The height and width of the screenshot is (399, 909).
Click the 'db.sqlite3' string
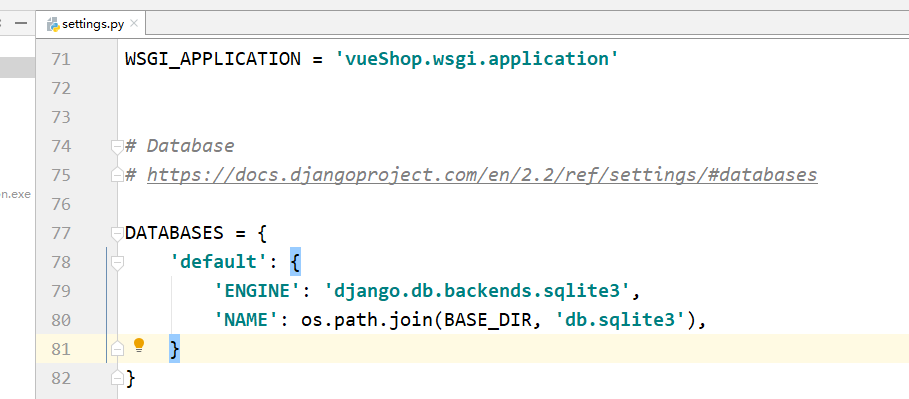(x=620, y=320)
